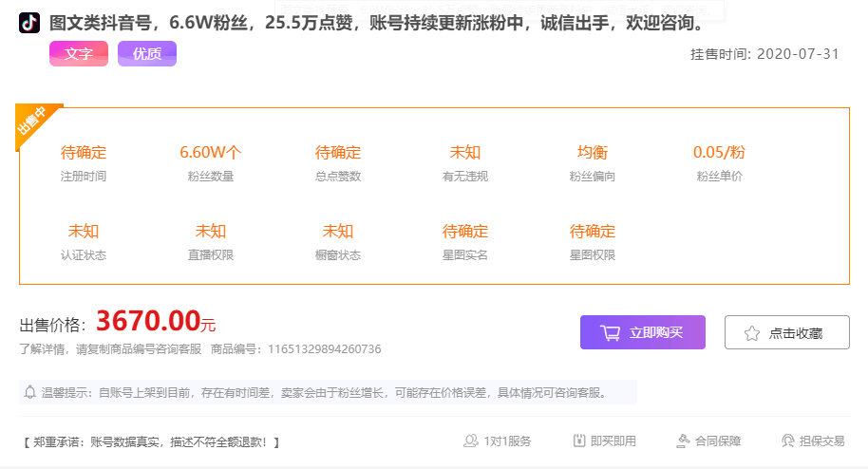Click the 1对1服务 label
The height and width of the screenshot is (469, 868).
(507, 441)
